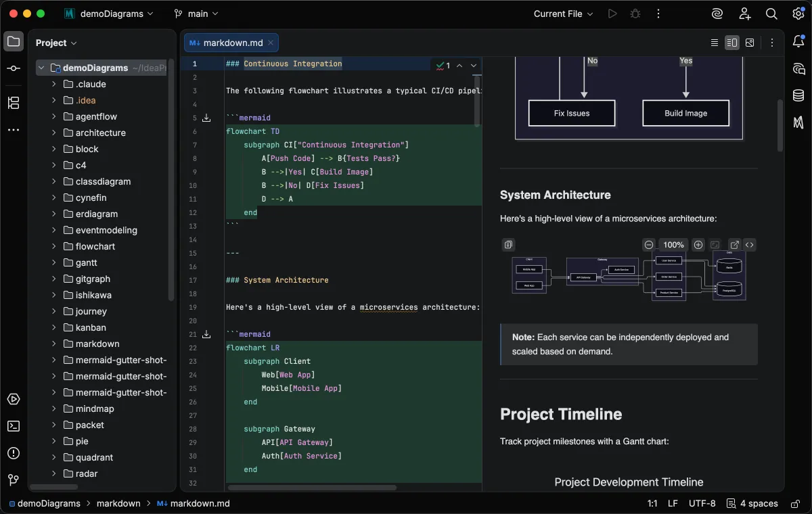
Task: Open the Commit tool window
Action: click(x=14, y=69)
